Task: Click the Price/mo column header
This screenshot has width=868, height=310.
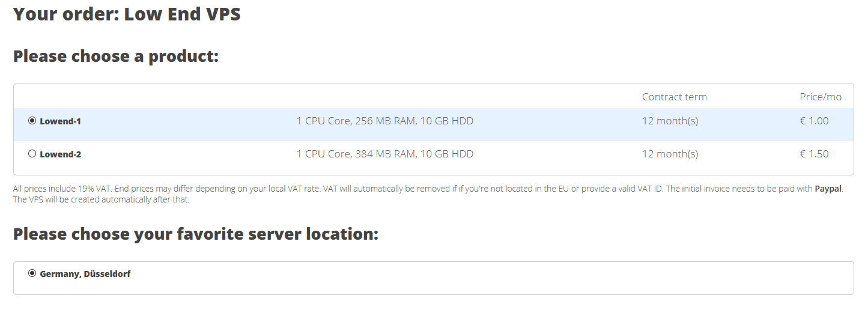Action: click(x=821, y=97)
